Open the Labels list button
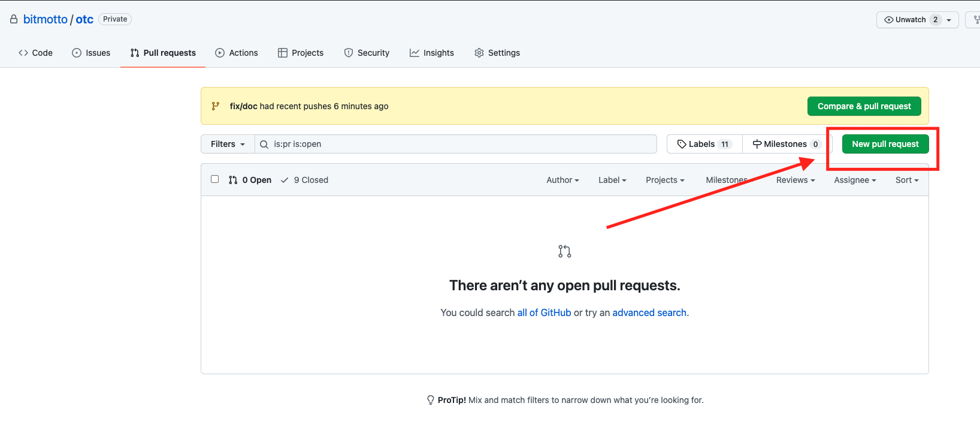 click(x=704, y=144)
